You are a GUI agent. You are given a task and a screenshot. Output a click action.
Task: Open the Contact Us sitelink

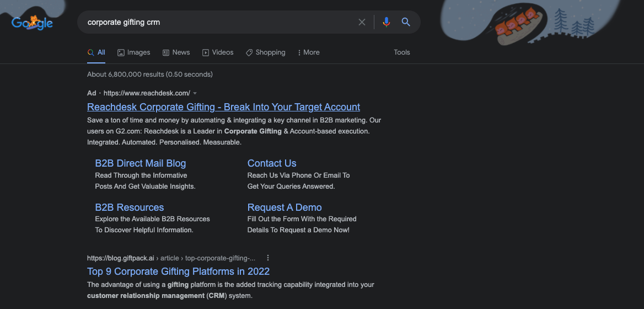click(271, 163)
